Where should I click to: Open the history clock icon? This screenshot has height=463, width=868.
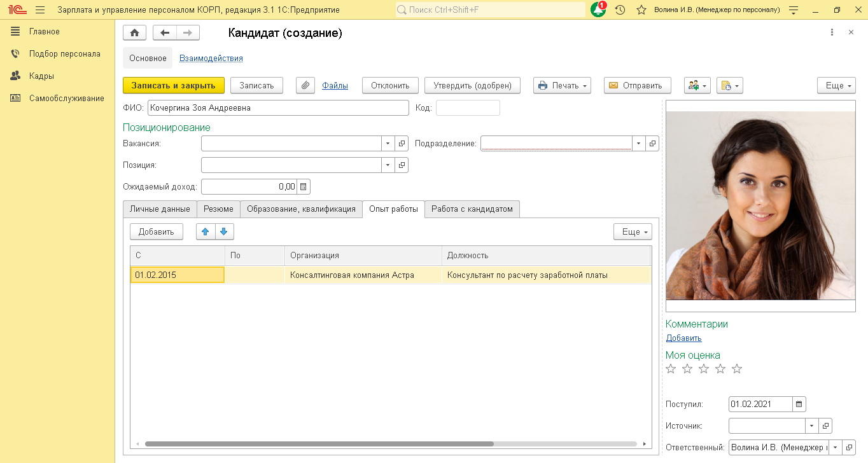pyautogui.click(x=620, y=10)
